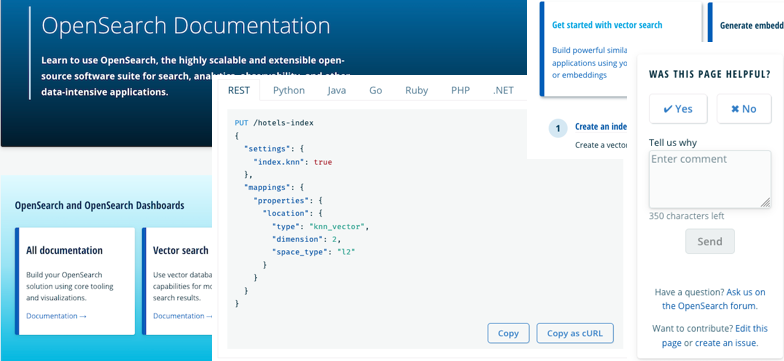Open Documentation link under All documentation
Viewport: 784px width, 361px height.
click(x=56, y=316)
